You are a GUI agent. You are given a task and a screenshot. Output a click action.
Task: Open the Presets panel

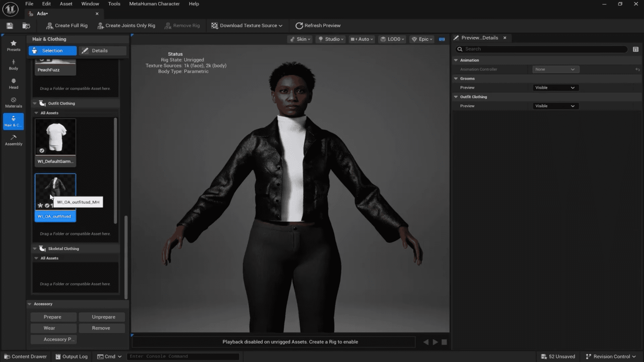[13, 46]
